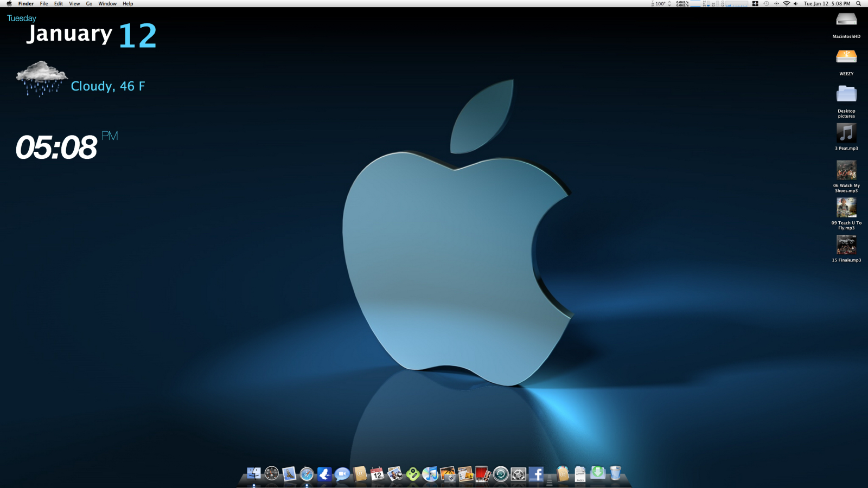This screenshot has height=488, width=868.
Task: Open network speed KB/s monitor
Action: pyautogui.click(x=689, y=3)
